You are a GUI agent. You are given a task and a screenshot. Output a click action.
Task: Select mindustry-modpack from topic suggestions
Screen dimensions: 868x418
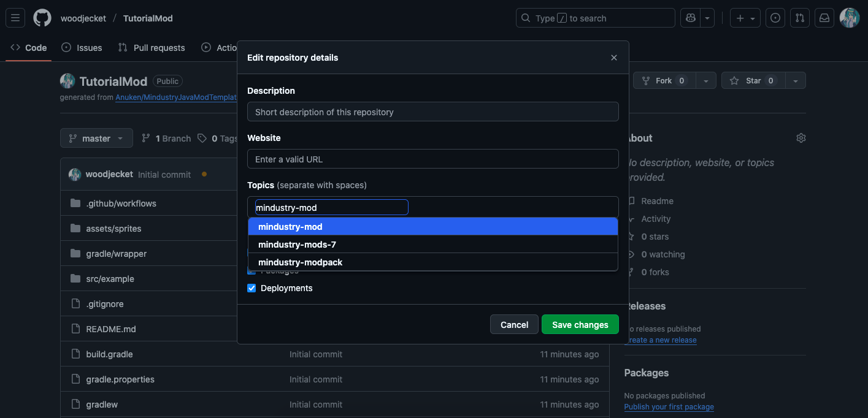(x=301, y=262)
